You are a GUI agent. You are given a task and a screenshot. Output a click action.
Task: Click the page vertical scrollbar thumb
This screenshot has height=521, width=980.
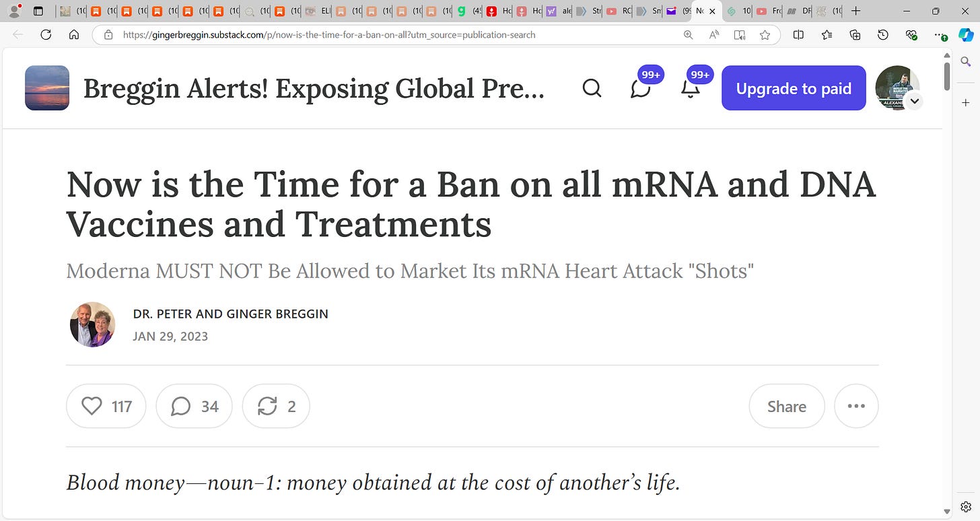(x=947, y=75)
